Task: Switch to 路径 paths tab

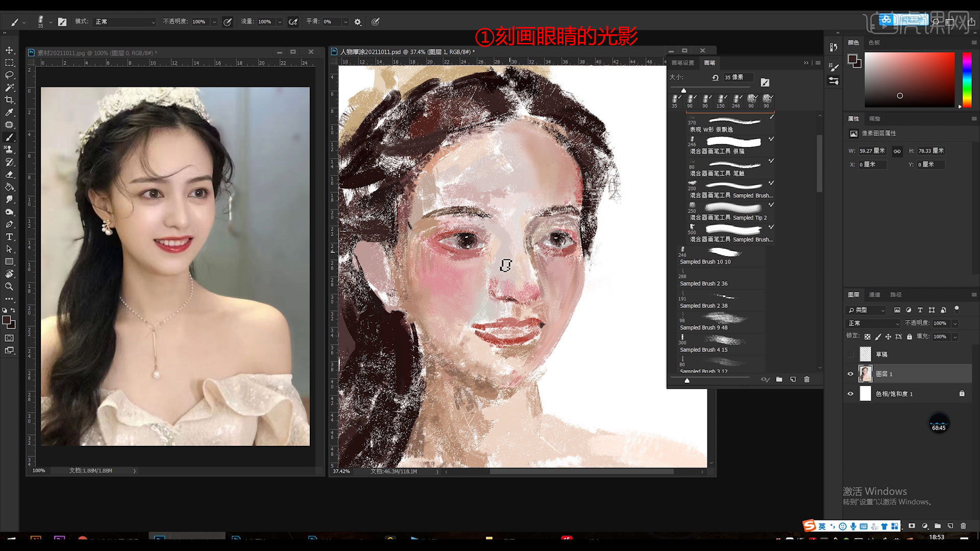Action: (x=896, y=295)
